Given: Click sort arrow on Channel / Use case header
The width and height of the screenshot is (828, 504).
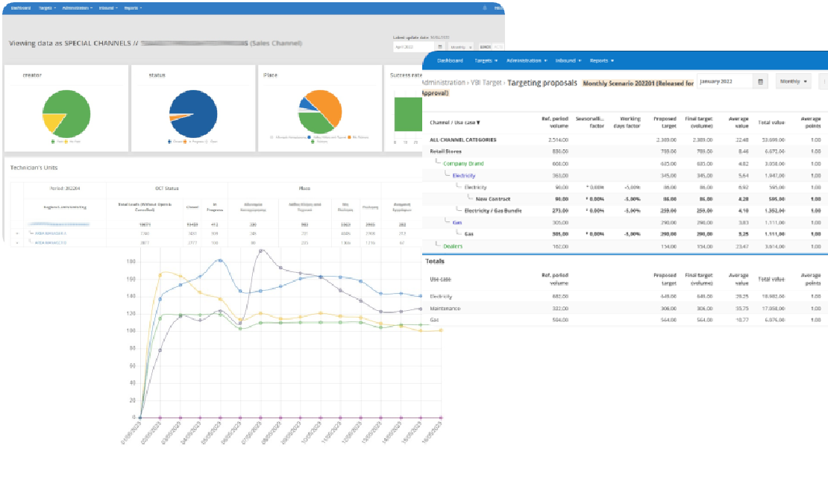Looking at the screenshot, I should [478, 122].
